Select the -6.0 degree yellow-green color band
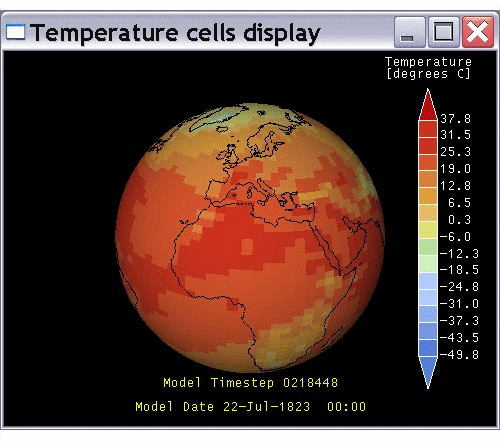The width and height of the screenshot is (500, 441). pyautogui.click(x=428, y=230)
